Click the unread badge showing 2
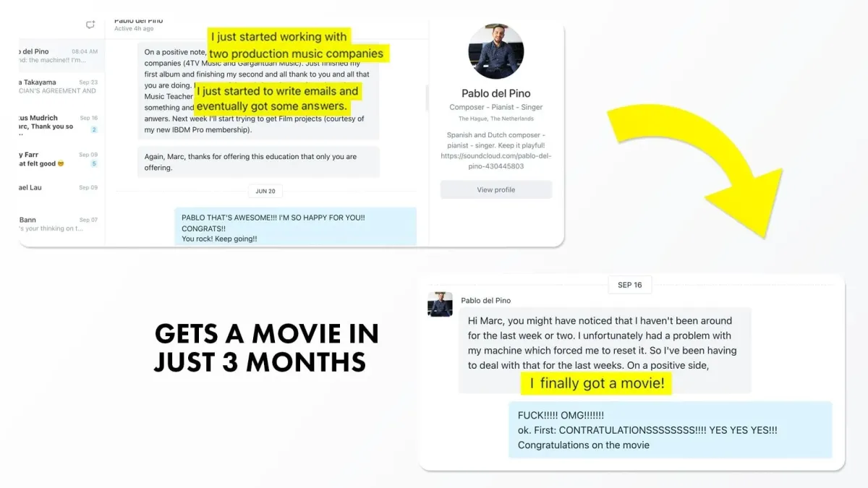This screenshot has height=488, width=868. (x=94, y=129)
